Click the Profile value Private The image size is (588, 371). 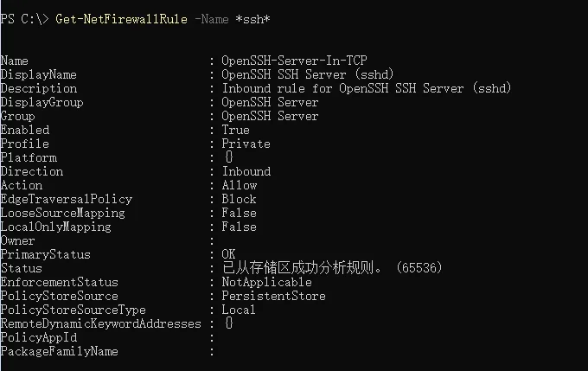[246, 144]
